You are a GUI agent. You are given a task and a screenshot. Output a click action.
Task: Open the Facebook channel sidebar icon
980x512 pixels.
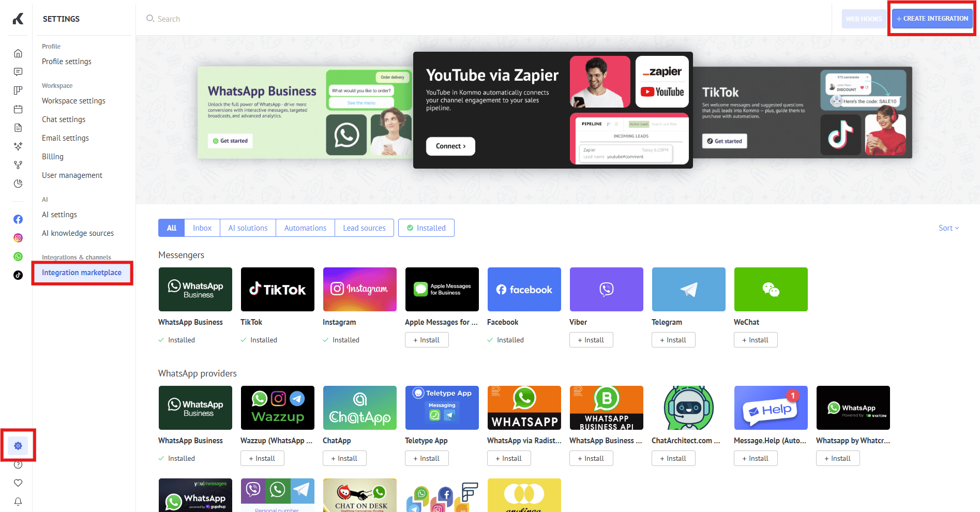[18, 219]
